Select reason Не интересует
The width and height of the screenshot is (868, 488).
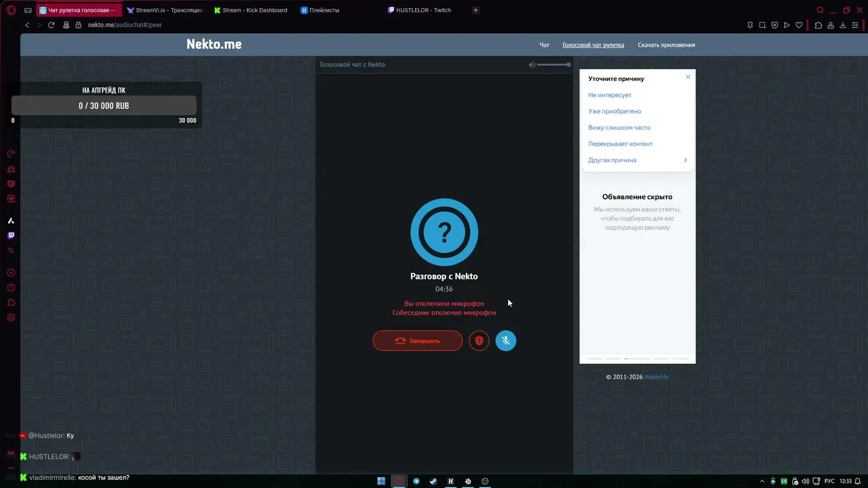(x=610, y=96)
